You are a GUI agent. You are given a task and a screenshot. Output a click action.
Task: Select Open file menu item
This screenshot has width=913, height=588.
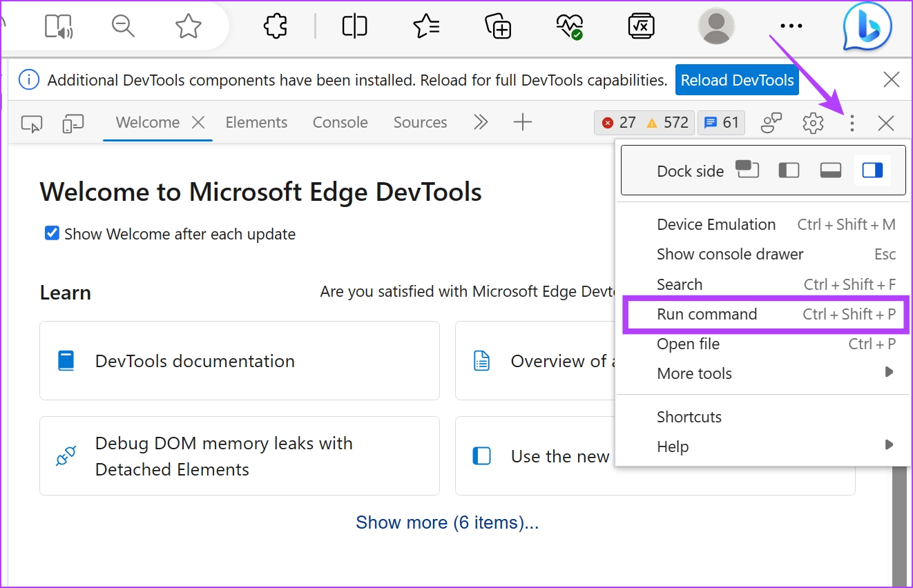coord(762,344)
